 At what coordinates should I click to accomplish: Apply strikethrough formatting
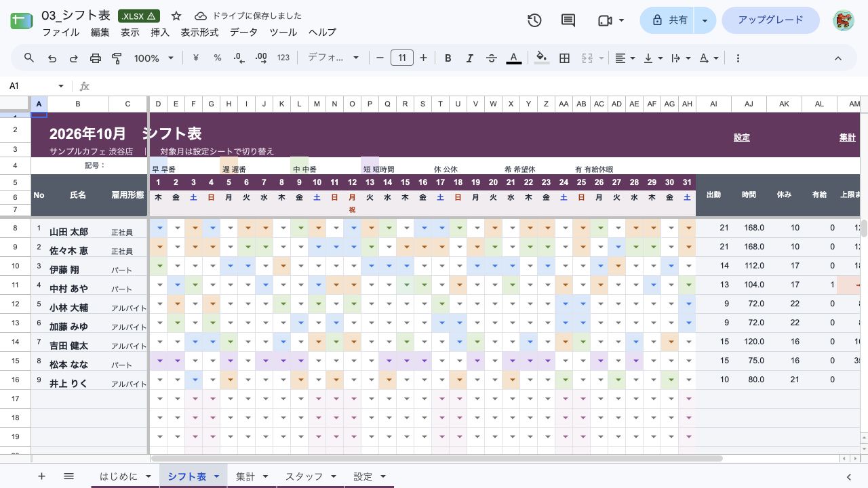point(492,58)
